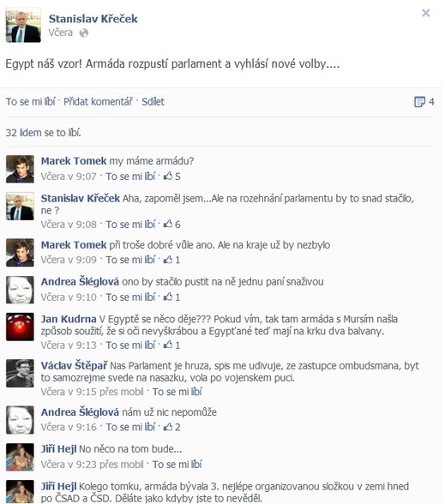This screenshot has width=445, height=504.
Task: Click the Včera timestamp under author
Action: (61, 33)
